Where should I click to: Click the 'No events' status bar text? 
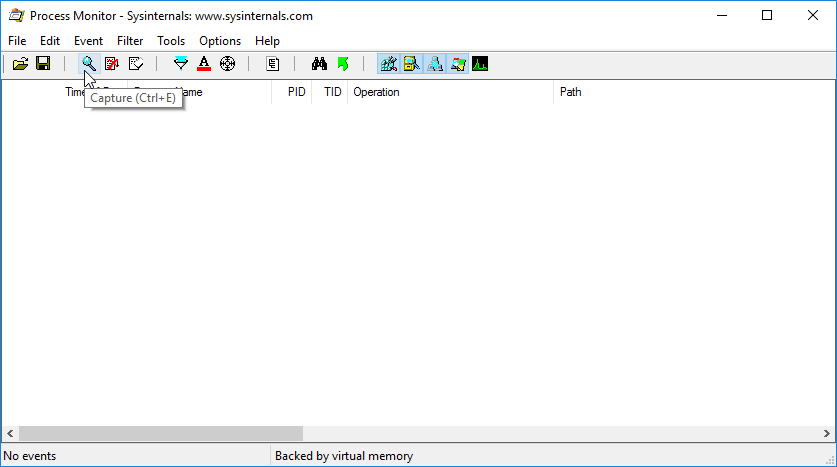(x=29, y=456)
